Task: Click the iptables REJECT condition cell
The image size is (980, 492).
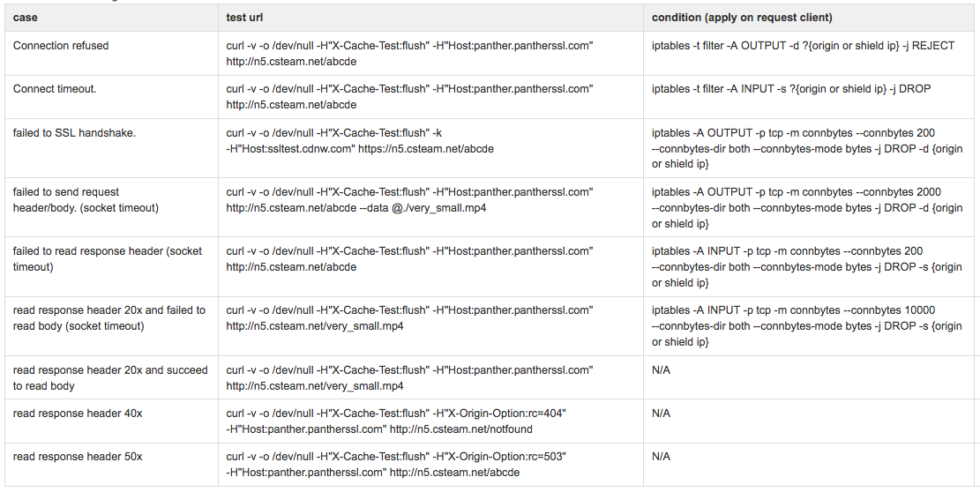Action: [803, 46]
